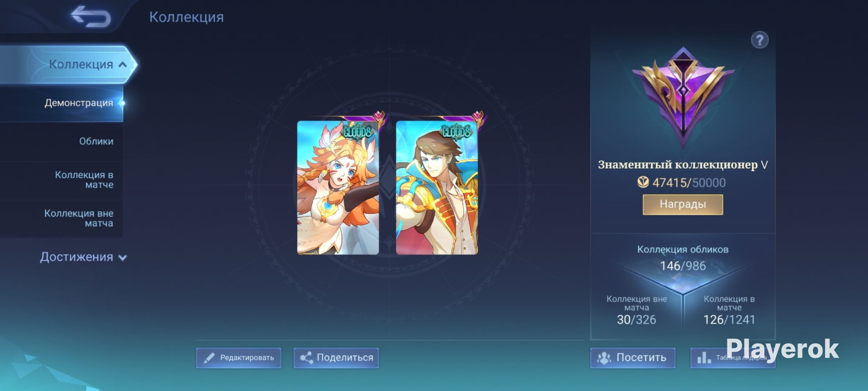This screenshot has width=868, height=391.
Task: Open the Облики tab
Action: [61, 141]
